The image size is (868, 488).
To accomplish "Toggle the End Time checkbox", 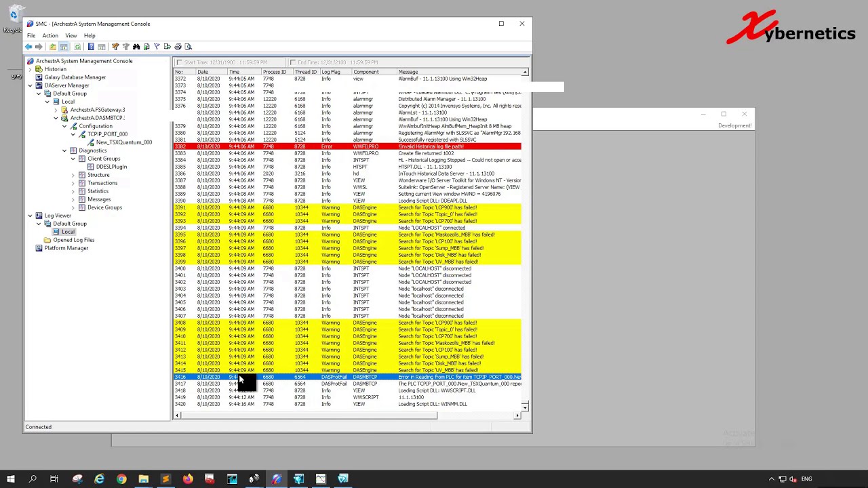I will (293, 62).
